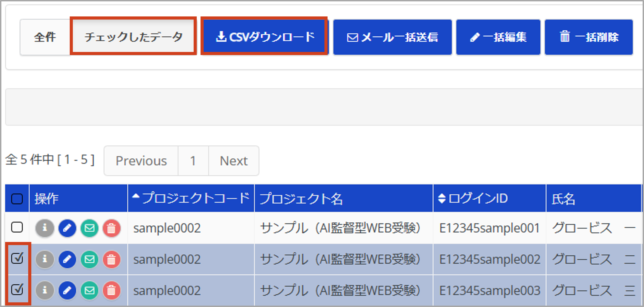Click the 操作 column header
Screen dimensions: 644x307
tap(78, 198)
